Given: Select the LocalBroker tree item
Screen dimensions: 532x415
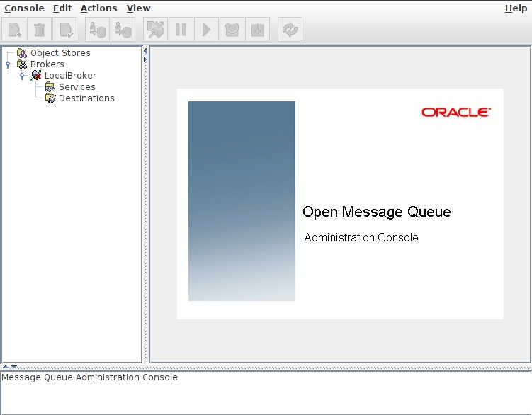Looking at the screenshot, I should 70,76.
